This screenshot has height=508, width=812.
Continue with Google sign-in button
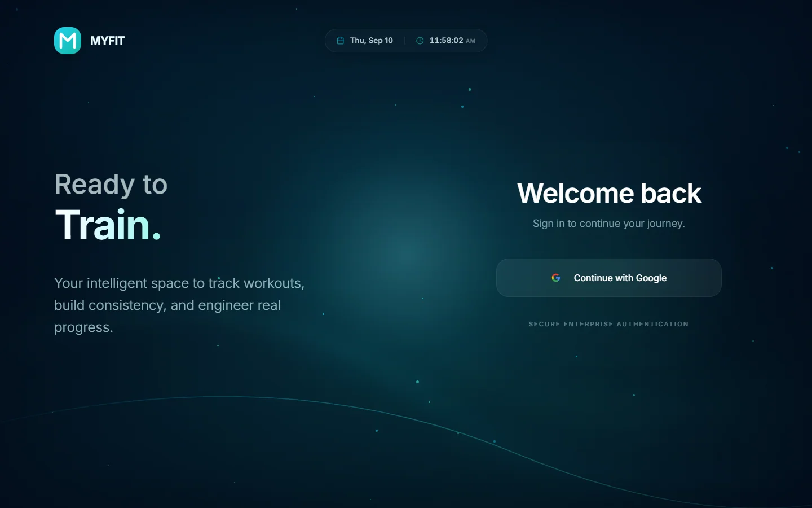click(609, 278)
